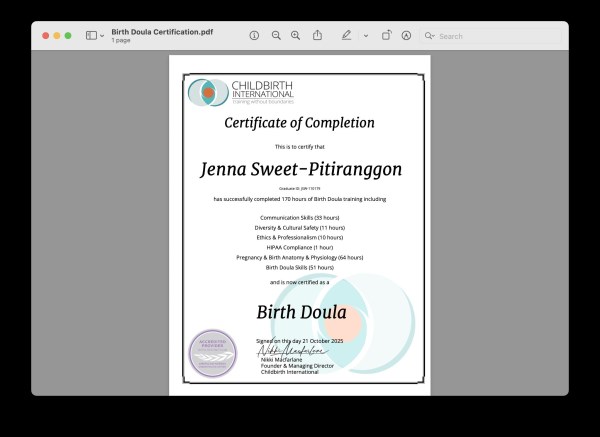Click the sidebar view button

click(x=91, y=35)
